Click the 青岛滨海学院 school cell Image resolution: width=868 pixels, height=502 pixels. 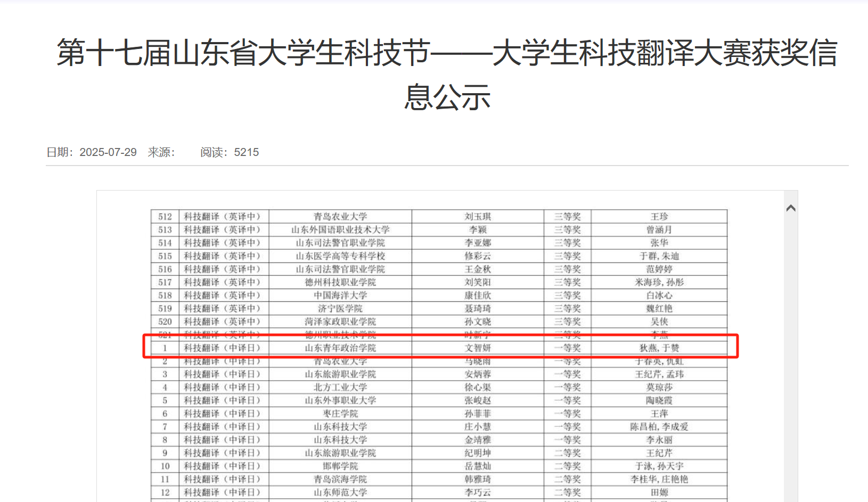[340, 479]
